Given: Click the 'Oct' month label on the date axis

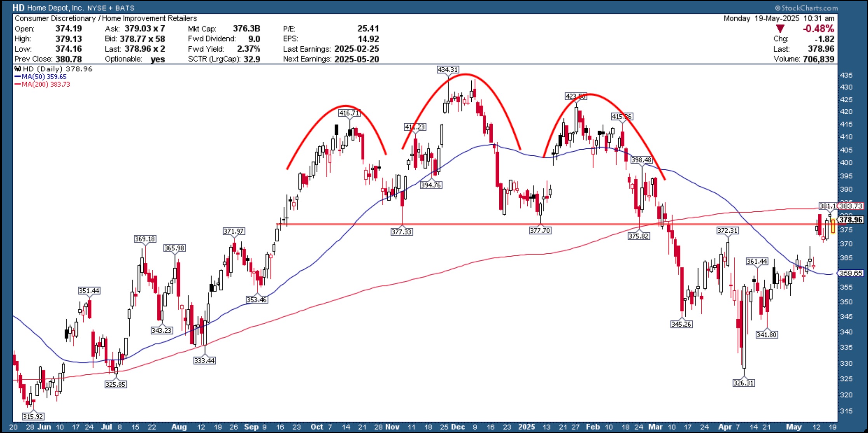Looking at the screenshot, I should 317,427.
